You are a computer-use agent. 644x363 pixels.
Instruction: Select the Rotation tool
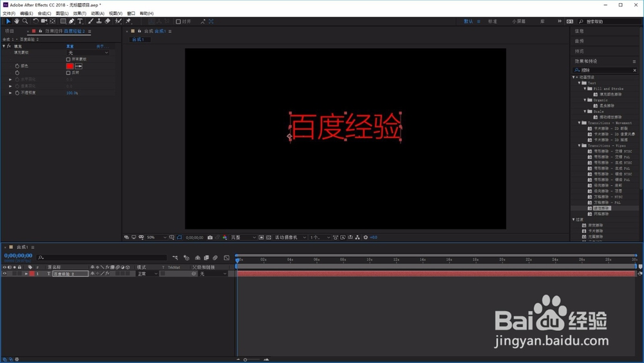(35, 21)
